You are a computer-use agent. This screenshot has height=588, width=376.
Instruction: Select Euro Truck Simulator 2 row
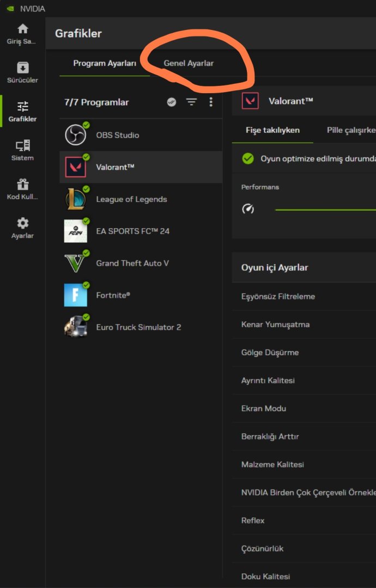pos(141,327)
